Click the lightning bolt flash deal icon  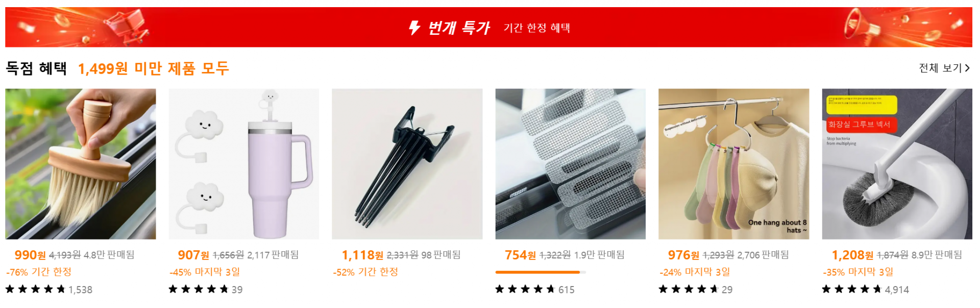click(414, 28)
